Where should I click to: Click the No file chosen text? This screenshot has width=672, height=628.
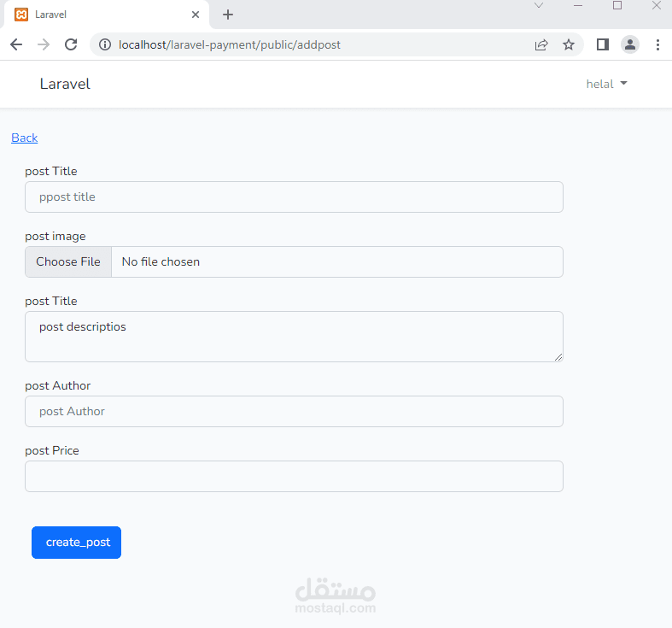161,261
